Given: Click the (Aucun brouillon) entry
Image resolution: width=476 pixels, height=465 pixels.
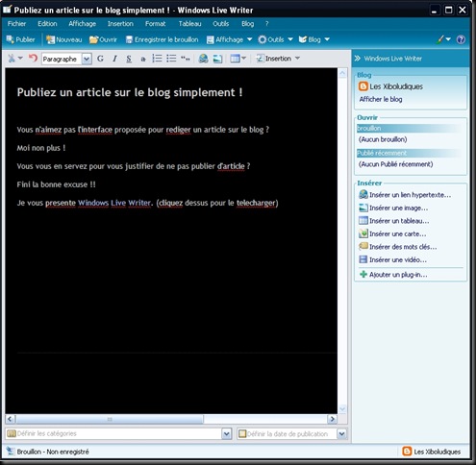Looking at the screenshot, I should (383, 139).
